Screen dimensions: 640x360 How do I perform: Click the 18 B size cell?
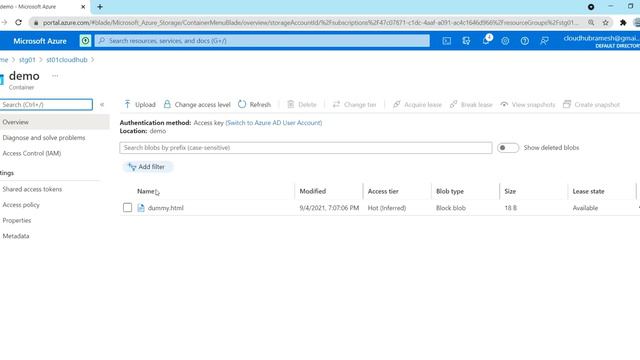[511, 208]
